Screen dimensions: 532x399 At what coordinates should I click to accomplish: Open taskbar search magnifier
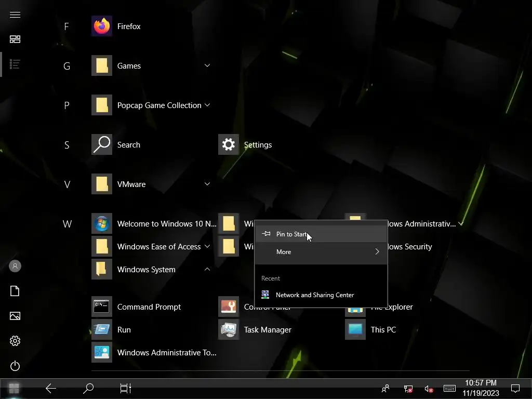(x=88, y=389)
